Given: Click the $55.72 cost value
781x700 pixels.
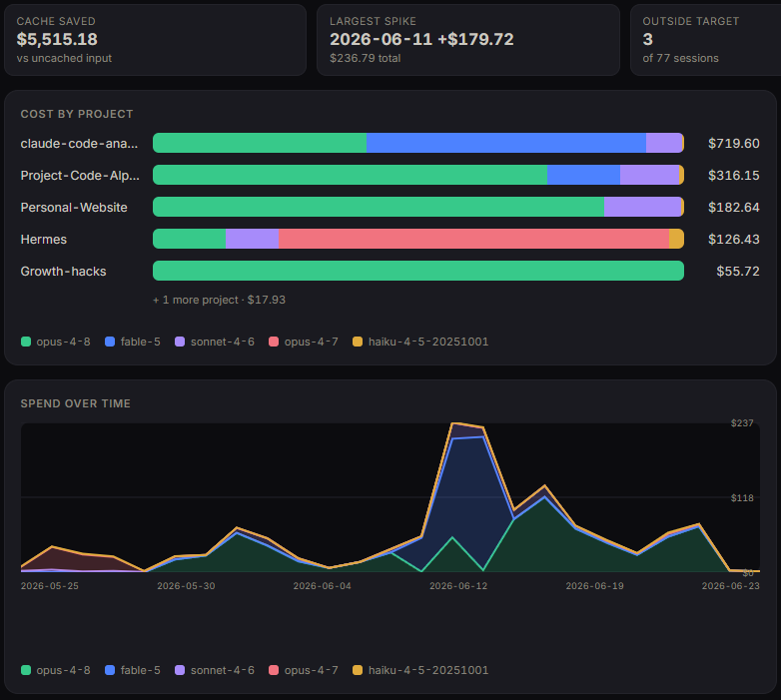Looking at the screenshot, I should click(738, 272).
